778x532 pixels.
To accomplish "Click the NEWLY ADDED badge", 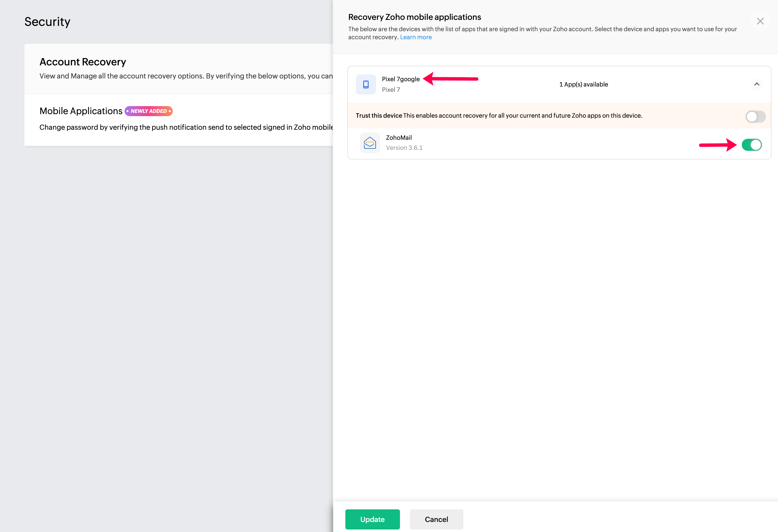I will pyautogui.click(x=148, y=111).
